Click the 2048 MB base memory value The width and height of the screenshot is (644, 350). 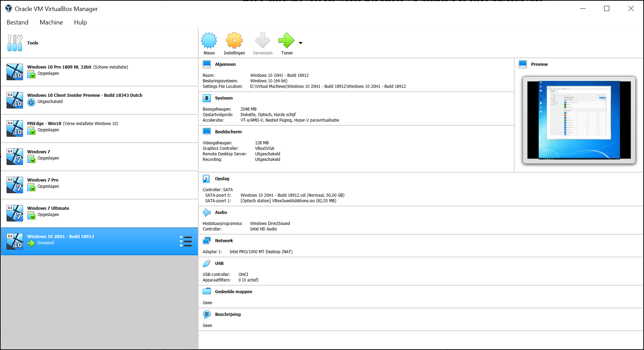[249, 109]
